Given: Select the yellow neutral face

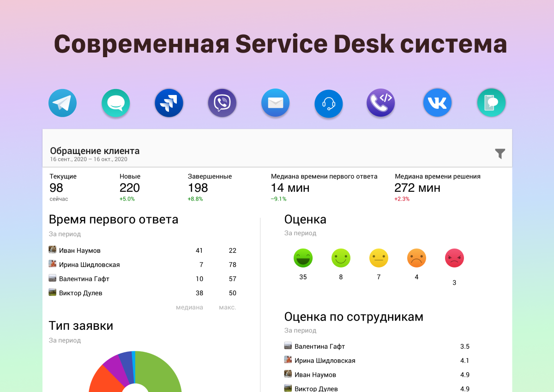Looking at the screenshot, I should [379, 258].
